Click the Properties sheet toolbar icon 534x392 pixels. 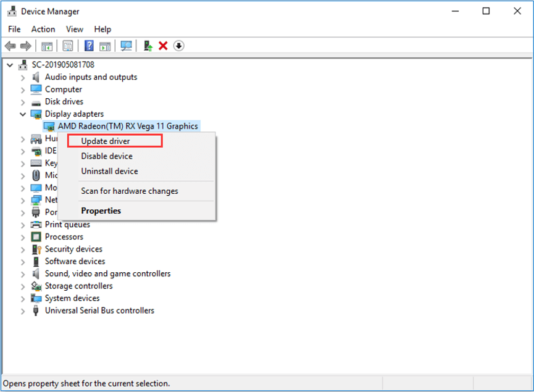68,46
